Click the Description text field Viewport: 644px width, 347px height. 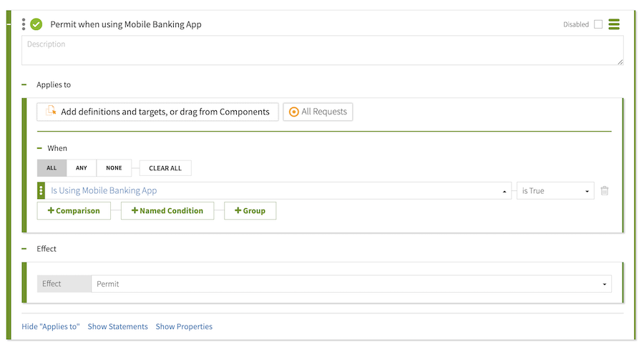click(x=322, y=51)
